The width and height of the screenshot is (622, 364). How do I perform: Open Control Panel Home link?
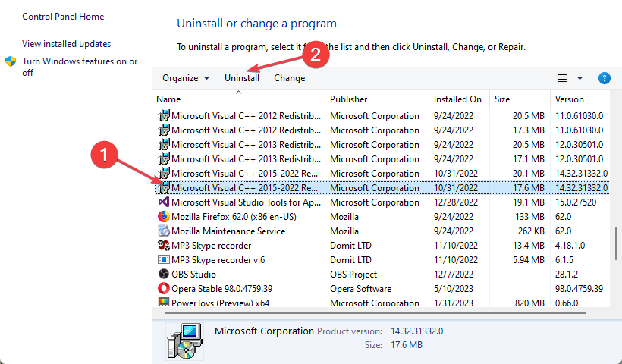(x=63, y=17)
